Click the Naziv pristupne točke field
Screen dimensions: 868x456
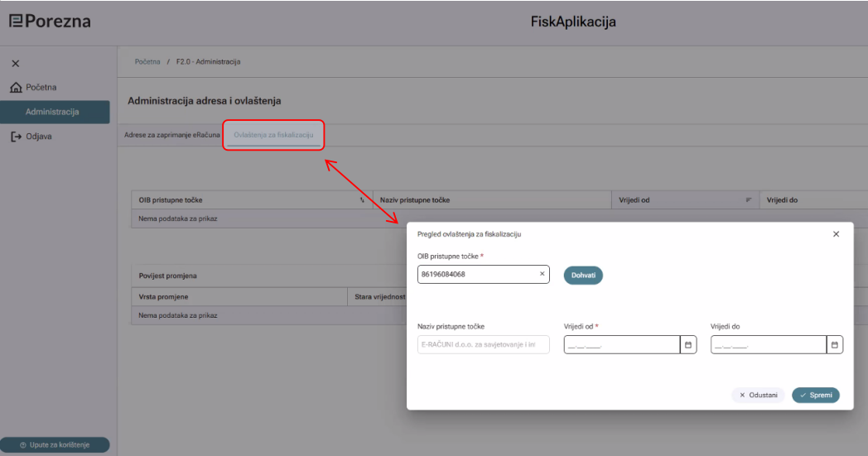coord(483,345)
